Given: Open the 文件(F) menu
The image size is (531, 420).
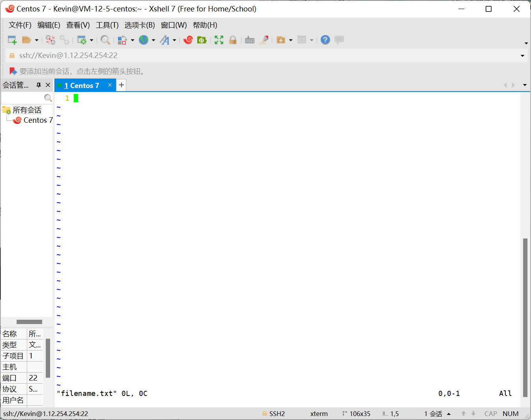Looking at the screenshot, I should (20, 25).
